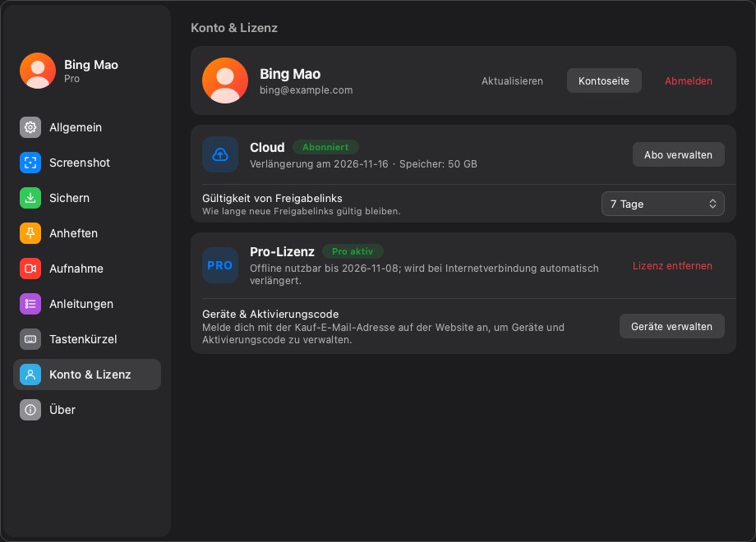
Task: Open the Kontoseite button
Action: click(604, 80)
